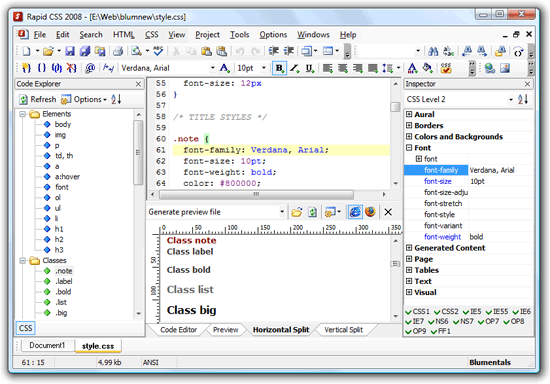The height and width of the screenshot is (384, 550).
Task: Click the Find binoculars icon
Action: point(433,52)
